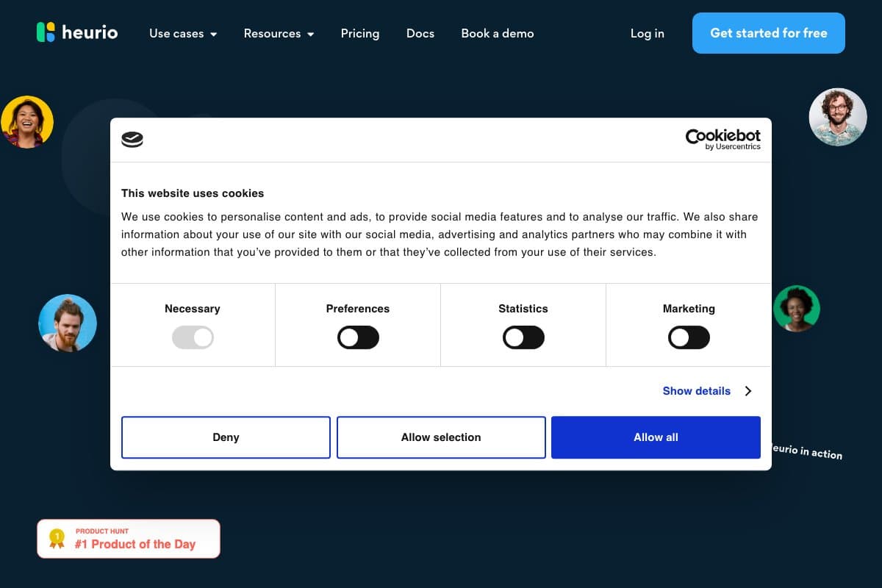Click the bearded man avatar on the left
882x588 pixels.
click(67, 323)
